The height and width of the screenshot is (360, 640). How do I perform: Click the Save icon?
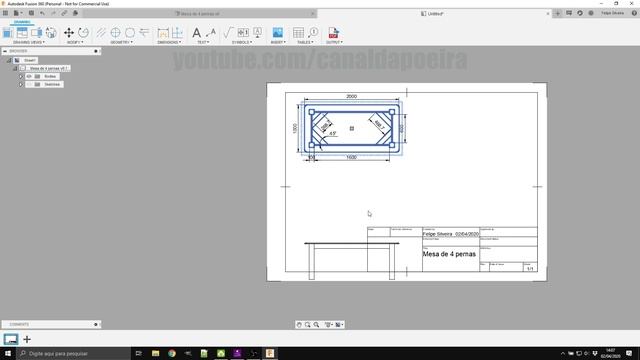coord(31,13)
